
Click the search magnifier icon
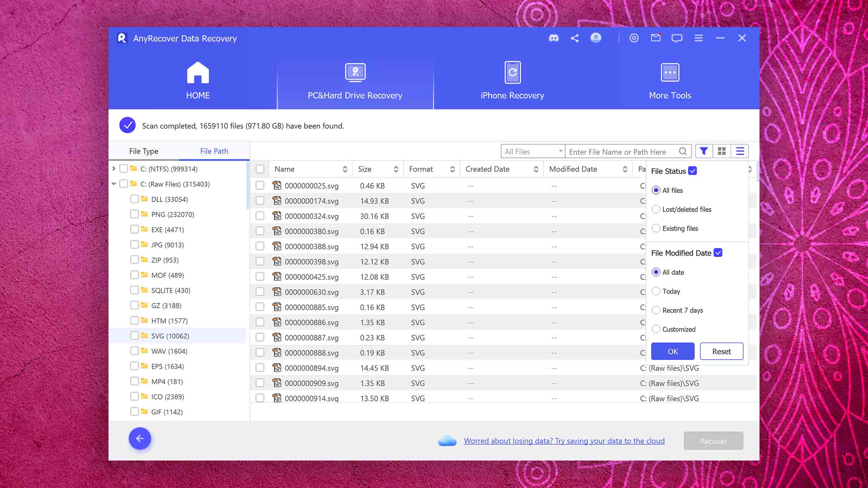682,151
